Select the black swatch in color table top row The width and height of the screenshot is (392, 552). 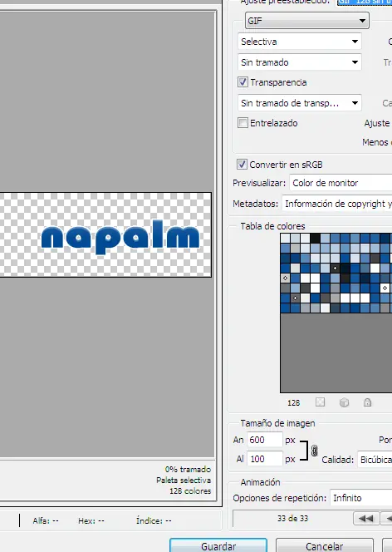point(315,239)
